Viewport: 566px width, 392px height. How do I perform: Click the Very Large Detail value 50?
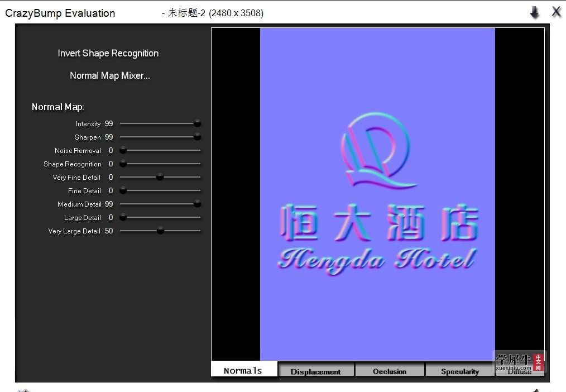tap(109, 231)
